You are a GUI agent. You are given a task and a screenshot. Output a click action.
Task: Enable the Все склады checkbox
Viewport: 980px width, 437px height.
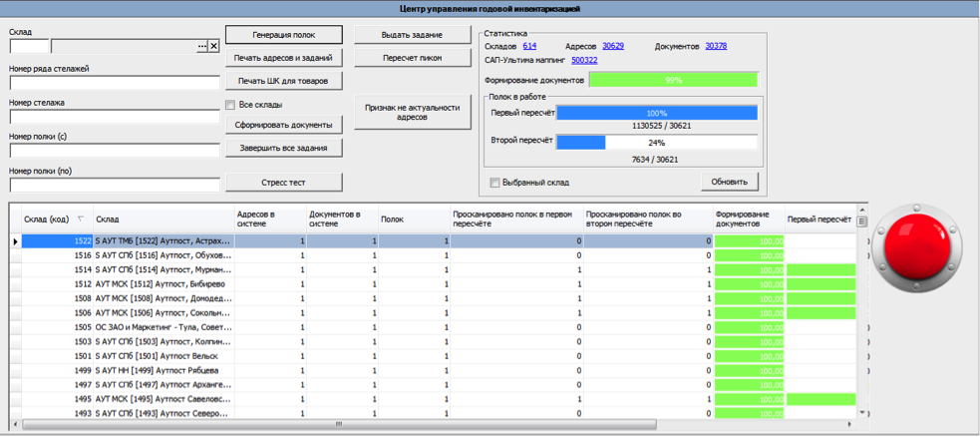click(231, 105)
